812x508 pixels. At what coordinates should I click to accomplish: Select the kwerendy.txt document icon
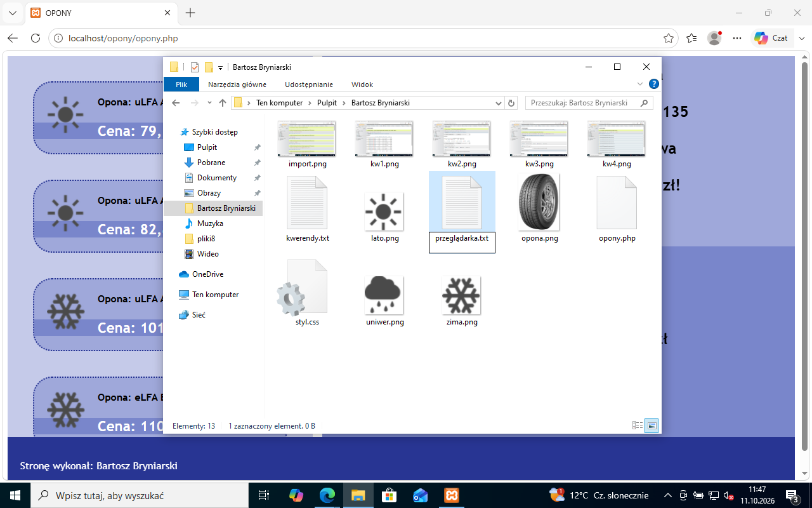(x=307, y=203)
